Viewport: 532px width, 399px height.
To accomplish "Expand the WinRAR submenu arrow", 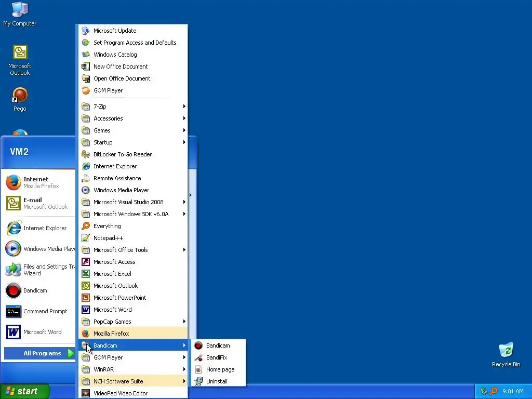I will 184,369.
